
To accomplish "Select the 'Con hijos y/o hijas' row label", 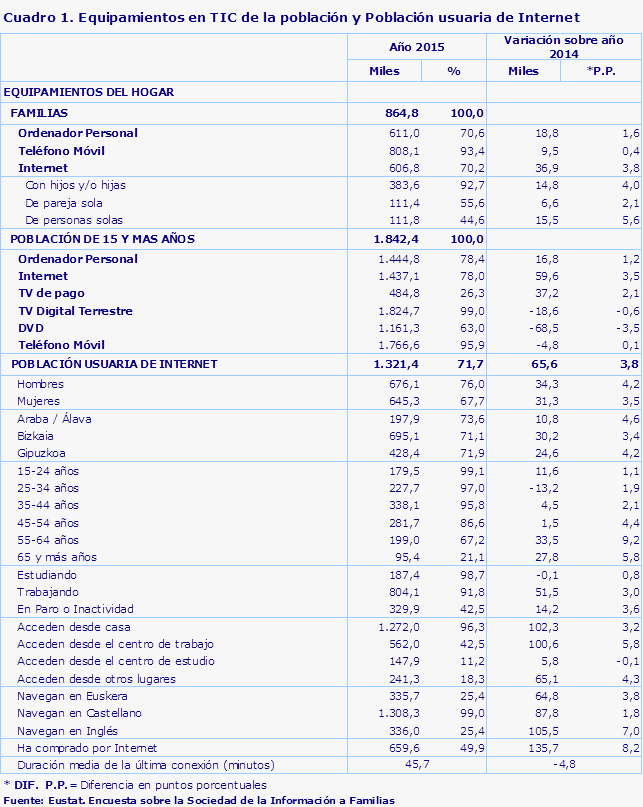I will coord(76,185).
